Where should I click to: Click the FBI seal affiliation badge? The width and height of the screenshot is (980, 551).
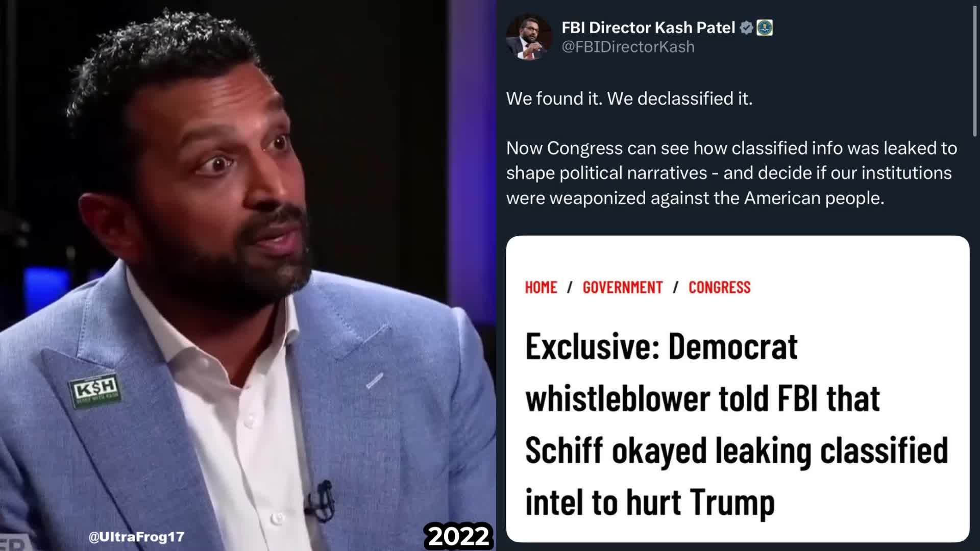point(764,28)
